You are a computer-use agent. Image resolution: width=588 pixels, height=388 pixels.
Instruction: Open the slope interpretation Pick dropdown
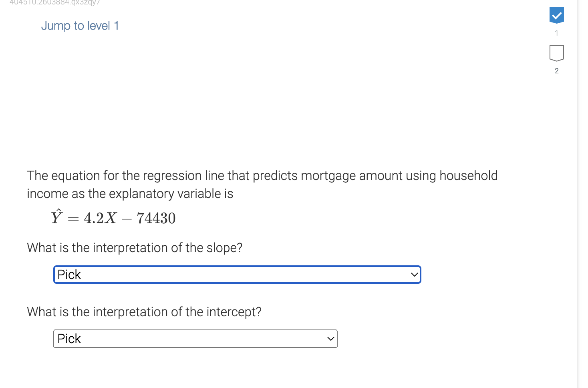click(x=237, y=275)
